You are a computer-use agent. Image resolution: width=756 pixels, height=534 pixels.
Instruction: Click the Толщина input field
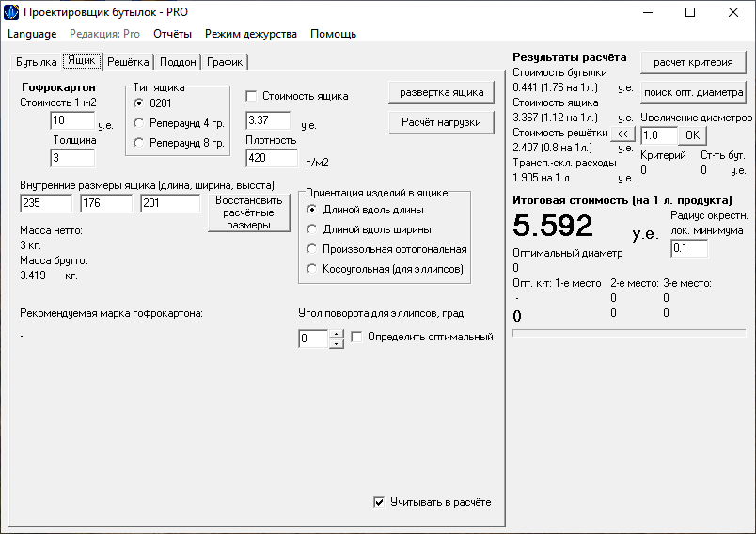coord(72,158)
